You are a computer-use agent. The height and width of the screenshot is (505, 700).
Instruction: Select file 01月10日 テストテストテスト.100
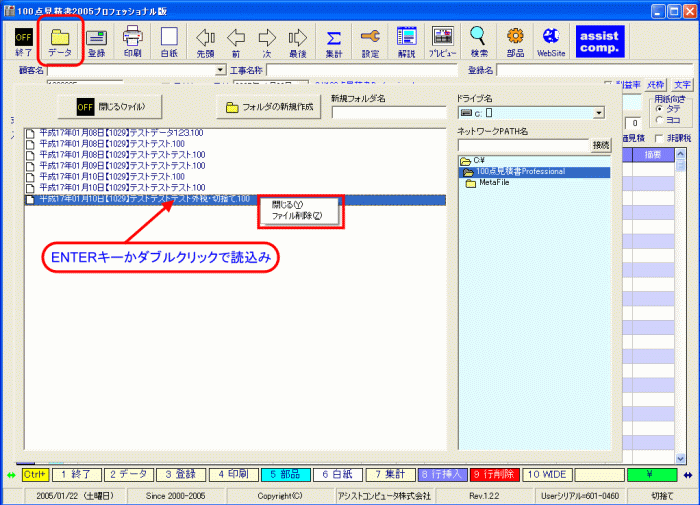[x=122, y=188]
